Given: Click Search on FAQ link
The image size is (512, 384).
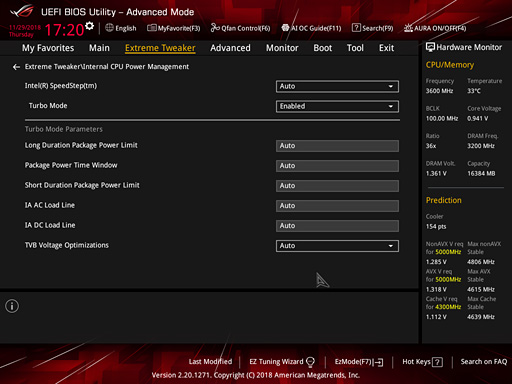Looking at the screenshot, I should (484, 362).
